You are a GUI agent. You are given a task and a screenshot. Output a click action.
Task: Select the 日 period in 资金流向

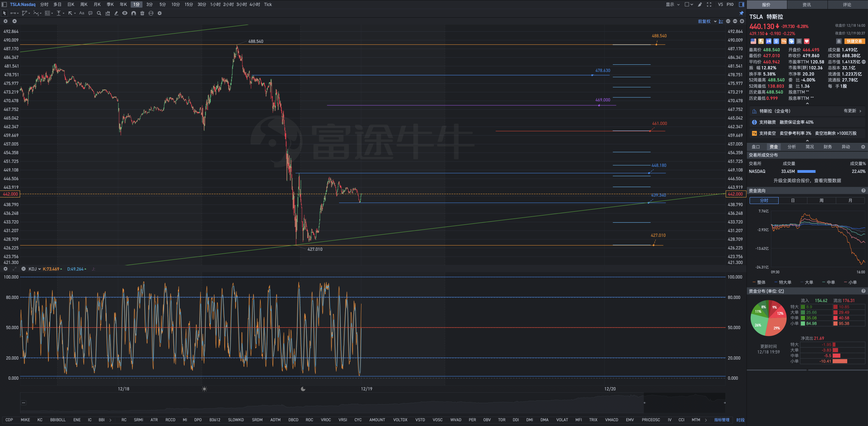[x=793, y=201]
